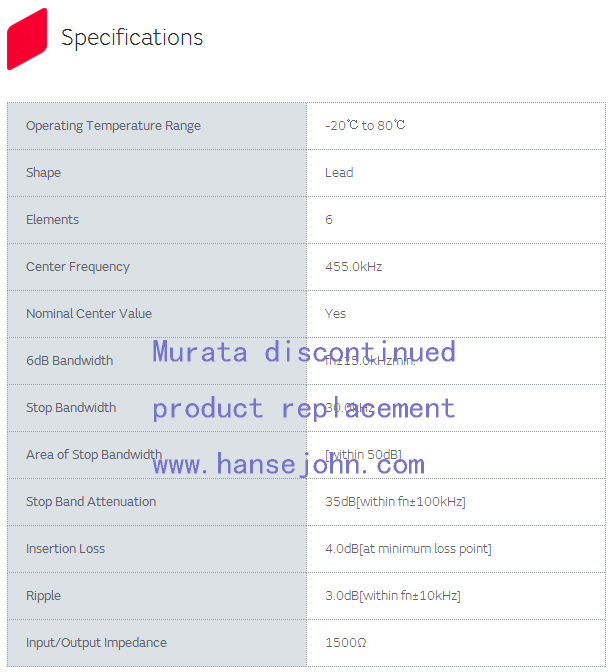Image resolution: width=608 pixels, height=672 pixels.
Task: Select the Area of Stop Bandwidth label
Action: pyautogui.click(x=94, y=455)
